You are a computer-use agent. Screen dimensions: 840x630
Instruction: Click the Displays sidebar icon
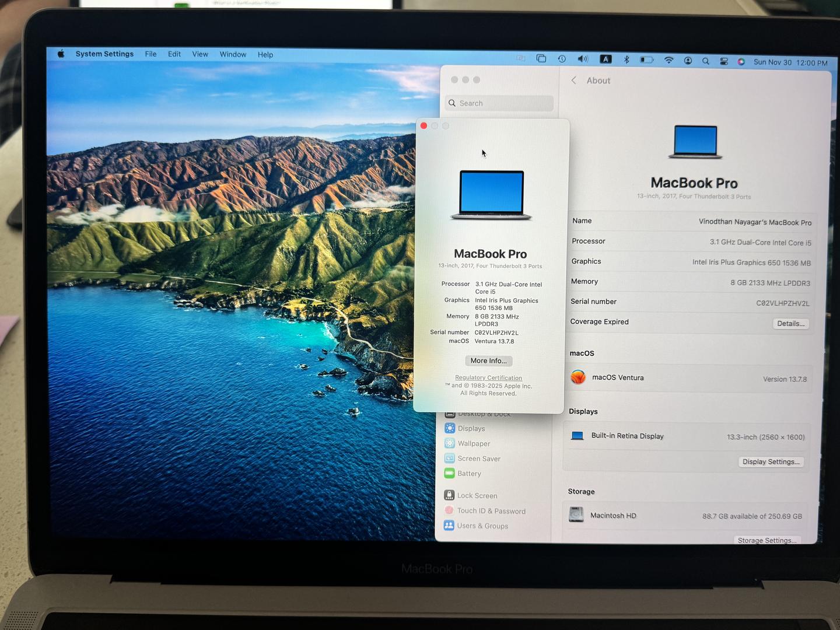(450, 428)
